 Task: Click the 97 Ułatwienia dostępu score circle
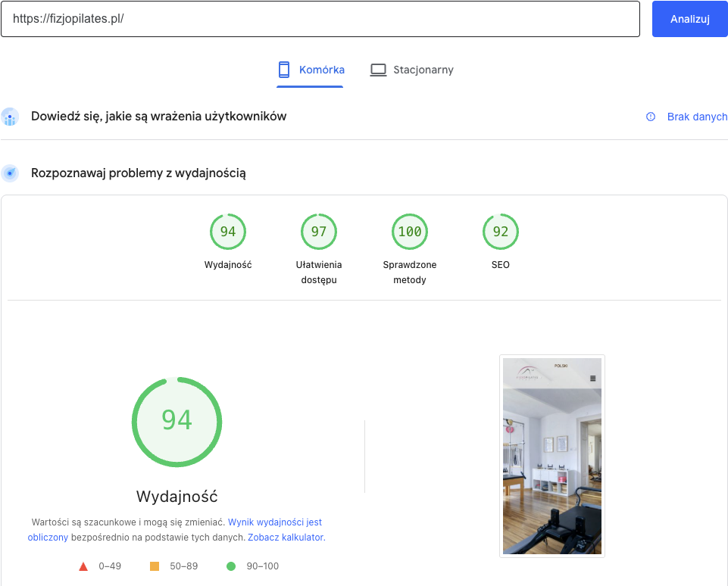click(318, 232)
